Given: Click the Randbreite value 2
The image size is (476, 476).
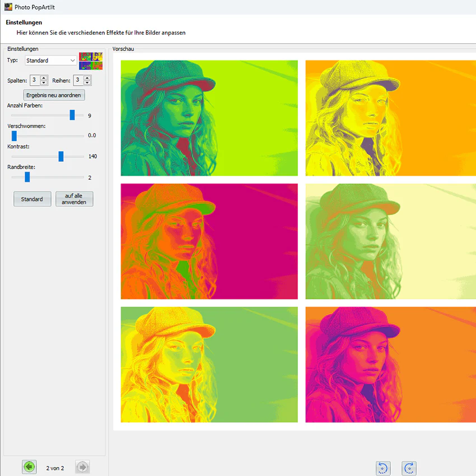Looking at the screenshot, I should pos(90,178).
